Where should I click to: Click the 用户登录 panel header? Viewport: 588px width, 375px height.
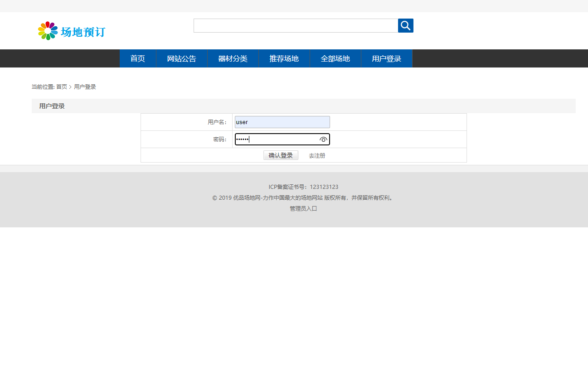pos(51,106)
